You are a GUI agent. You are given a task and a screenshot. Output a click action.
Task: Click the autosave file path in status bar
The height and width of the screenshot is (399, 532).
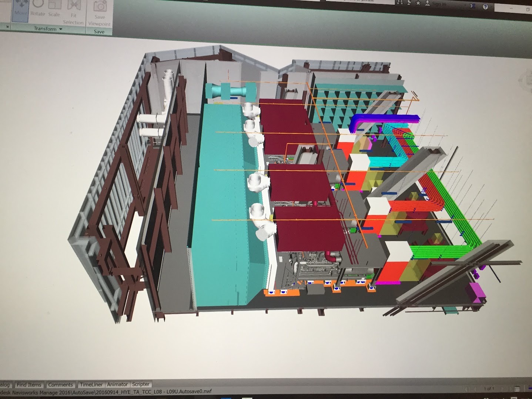tap(106, 392)
